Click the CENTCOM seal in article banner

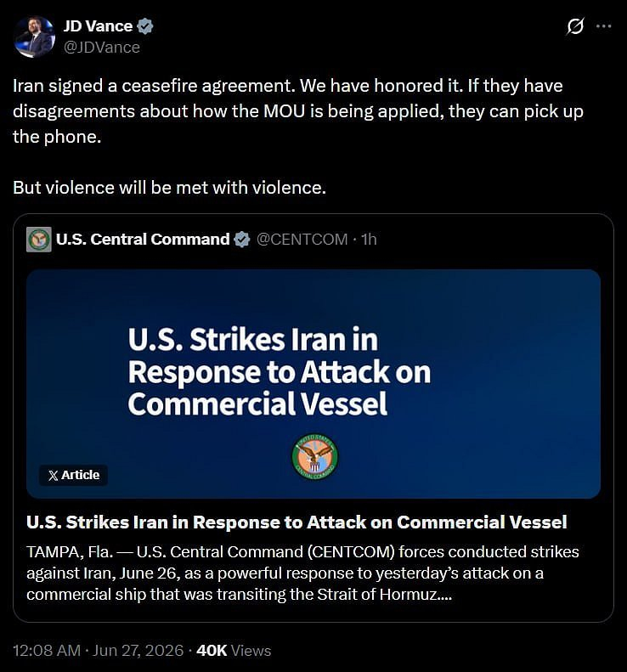click(314, 457)
